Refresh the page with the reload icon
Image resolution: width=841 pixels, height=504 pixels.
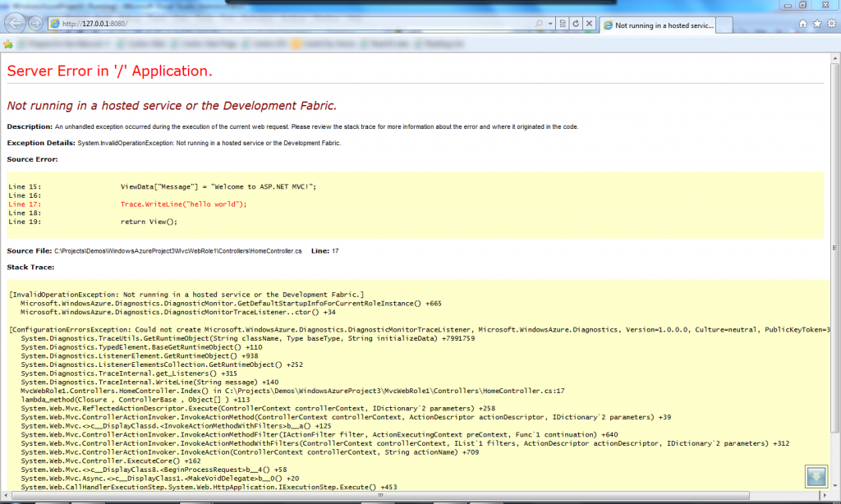pos(577,25)
